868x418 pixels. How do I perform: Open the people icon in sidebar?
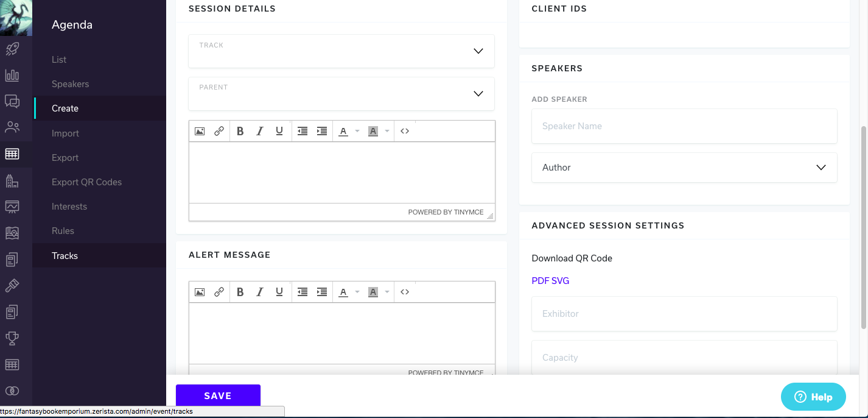tap(12, 127)
